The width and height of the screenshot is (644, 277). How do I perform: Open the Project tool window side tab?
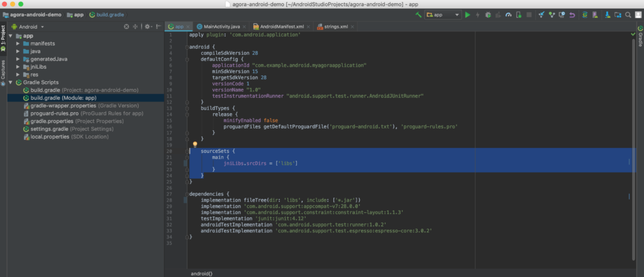3,38
